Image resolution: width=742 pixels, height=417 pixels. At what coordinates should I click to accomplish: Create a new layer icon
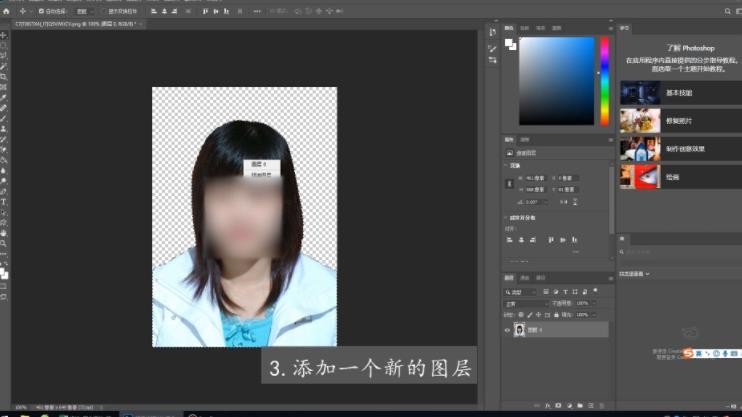[591, 406]
